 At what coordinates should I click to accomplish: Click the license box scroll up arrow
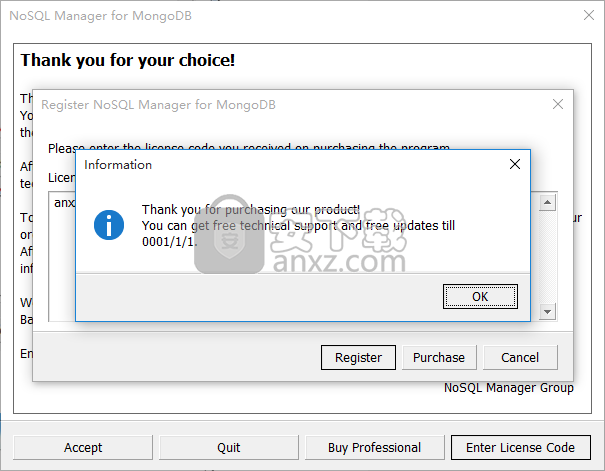pos(547,203)
